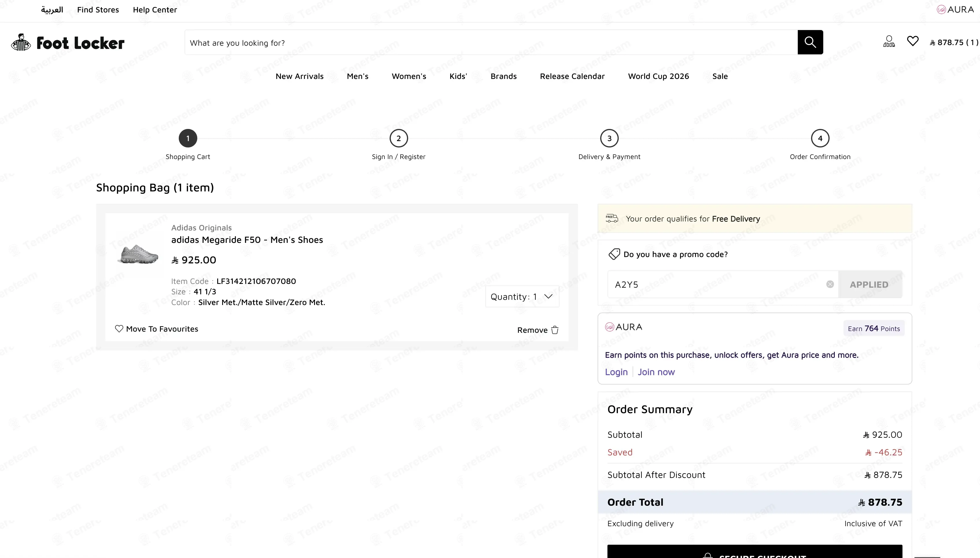Open the adidas Megaride F50 - Men's Shoes title
Viewport: 980px width, 558px height.
click(x=247, y=240)
